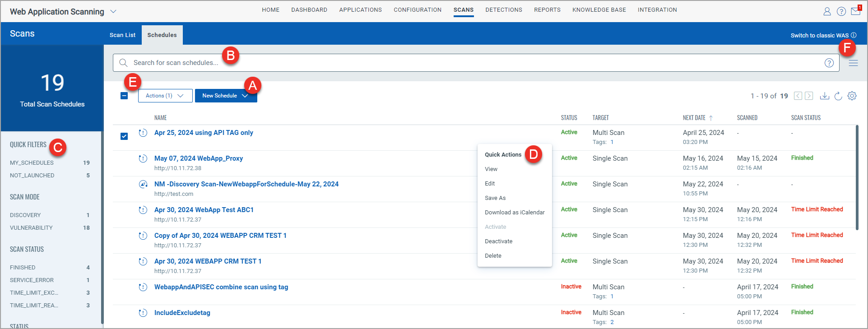Refresh the schedules list

(838, 96)
